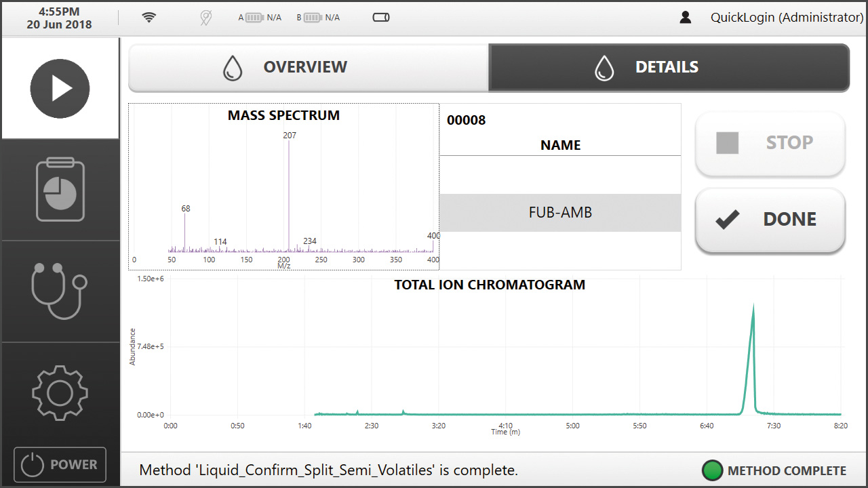Open QuickLogin (Administrator) account
This screenshot has width=868, height=488.
787,18
